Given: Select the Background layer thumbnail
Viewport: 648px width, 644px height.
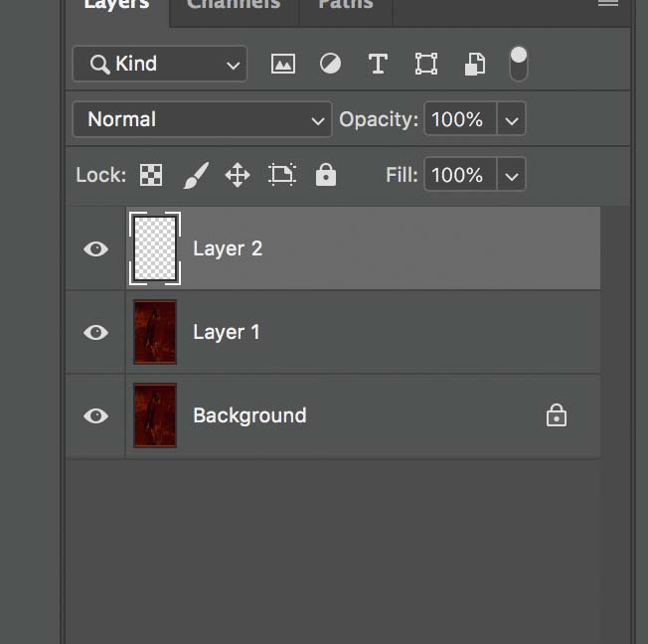Looking at the screenshot, I should (155, 415).
